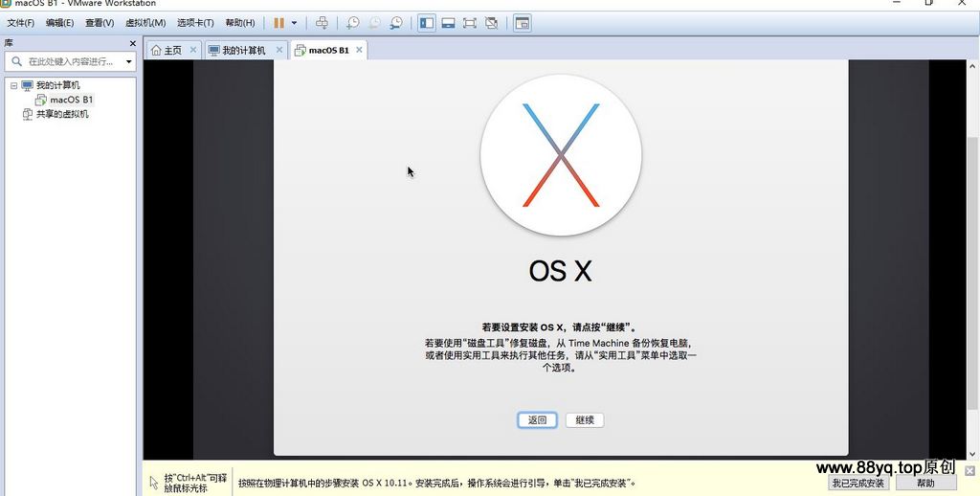980x496 pixels.
Task: Click the greyed revert-to-snapshot clock icon
Action: pos(374,23)
